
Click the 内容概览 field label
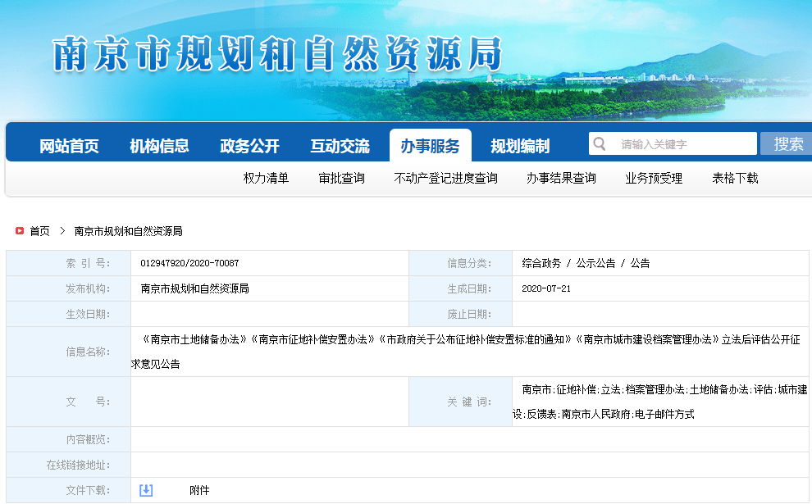(x=88, y=439)
